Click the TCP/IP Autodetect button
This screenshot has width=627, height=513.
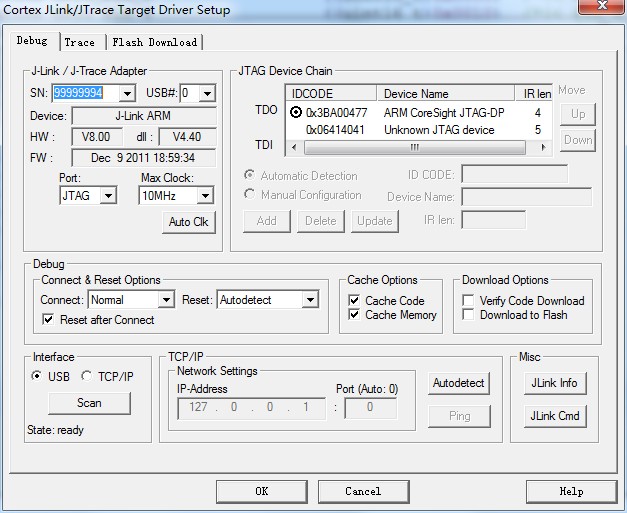click(459, 383)
